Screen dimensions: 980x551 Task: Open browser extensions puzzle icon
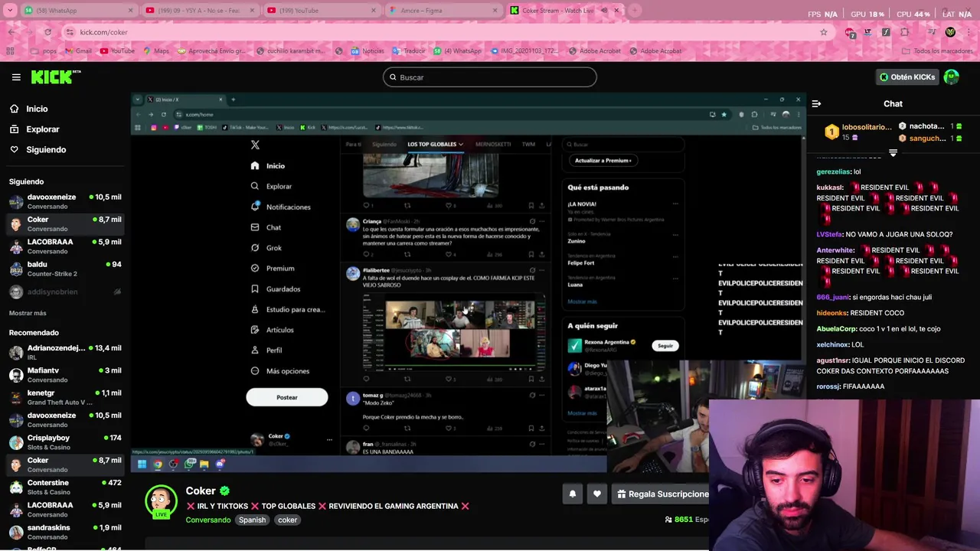tap(904, 32)
